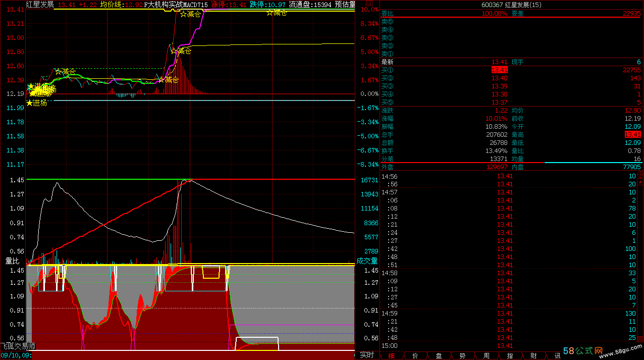
Task: Click the 外盘 value 129697
Action: [x=497, y=167]
